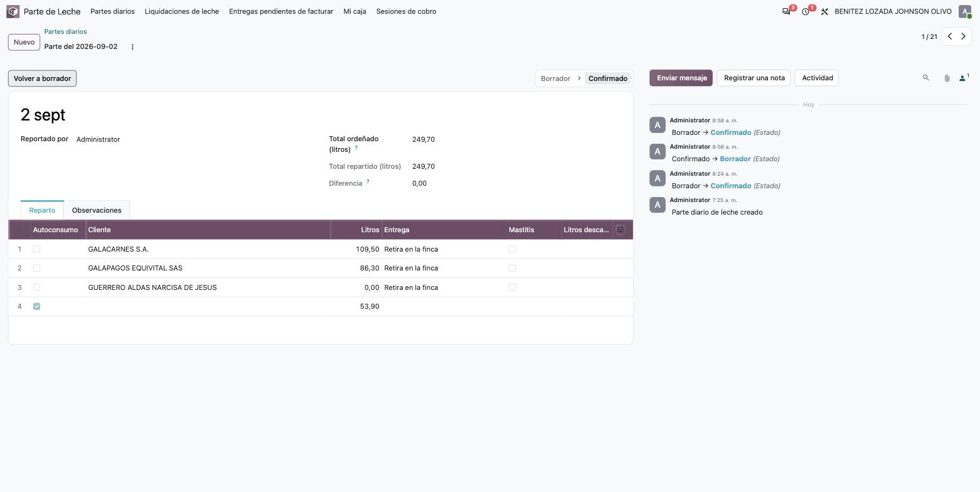Screen dimensions: 980x492
Task: Open the record actions three-dot menu
Action: point(132,47)
